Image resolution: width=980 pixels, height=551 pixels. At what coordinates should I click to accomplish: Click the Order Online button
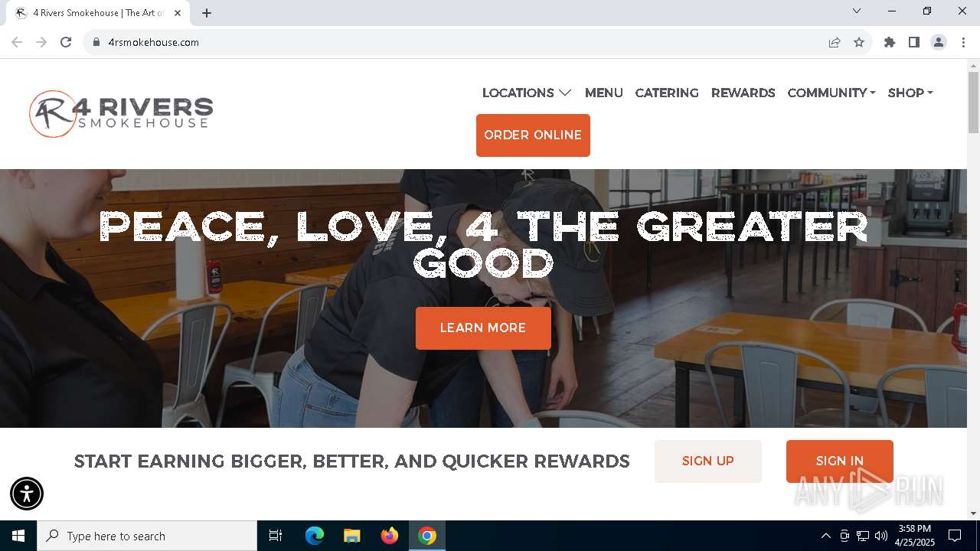point(533,135)
